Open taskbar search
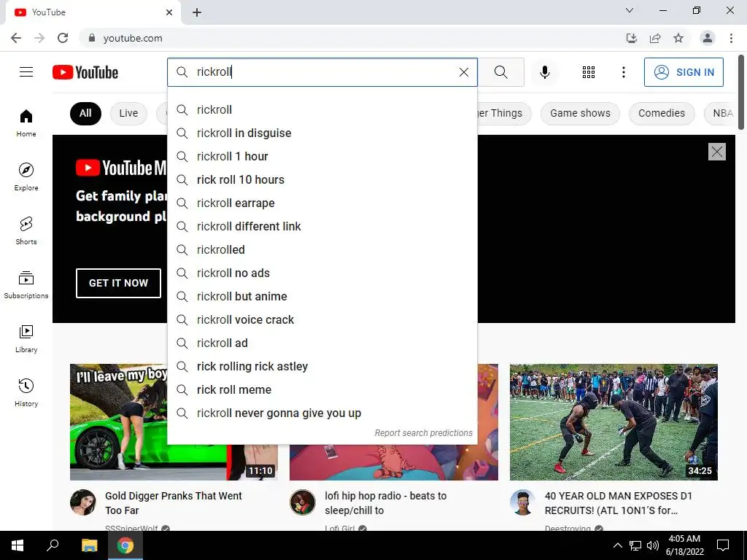The height and width of the screenshot is (560, 747). (x=53, y=545)
